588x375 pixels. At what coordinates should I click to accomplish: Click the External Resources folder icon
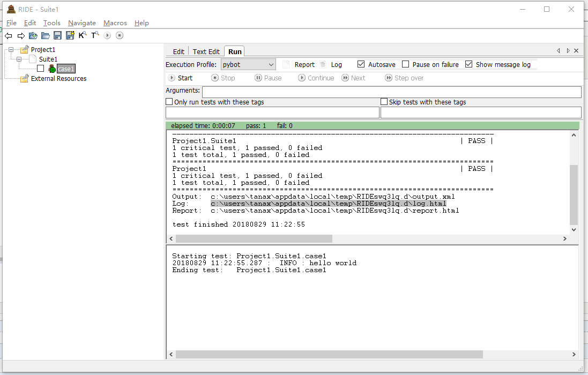[x=24, y=78]
